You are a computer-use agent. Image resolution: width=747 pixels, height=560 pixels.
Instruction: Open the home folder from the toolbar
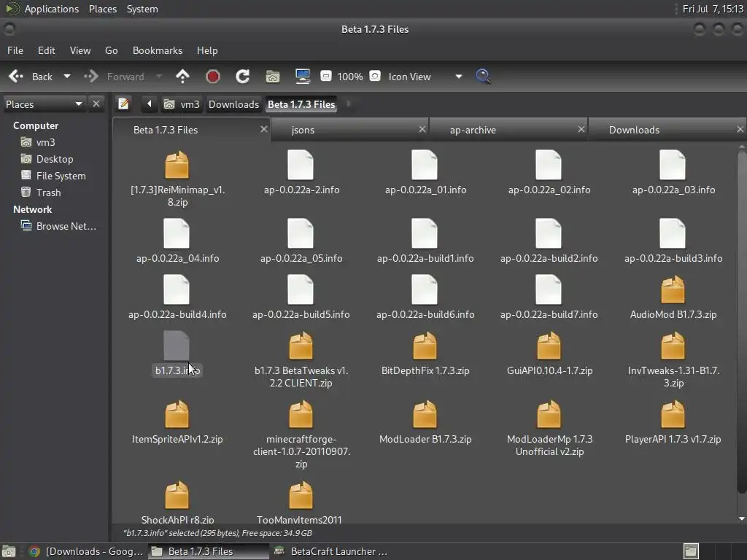click(273, 76)
